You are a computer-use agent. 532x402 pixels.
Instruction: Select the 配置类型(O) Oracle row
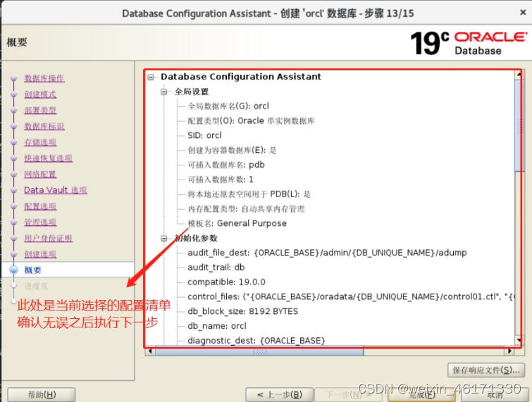click(251, 121)
